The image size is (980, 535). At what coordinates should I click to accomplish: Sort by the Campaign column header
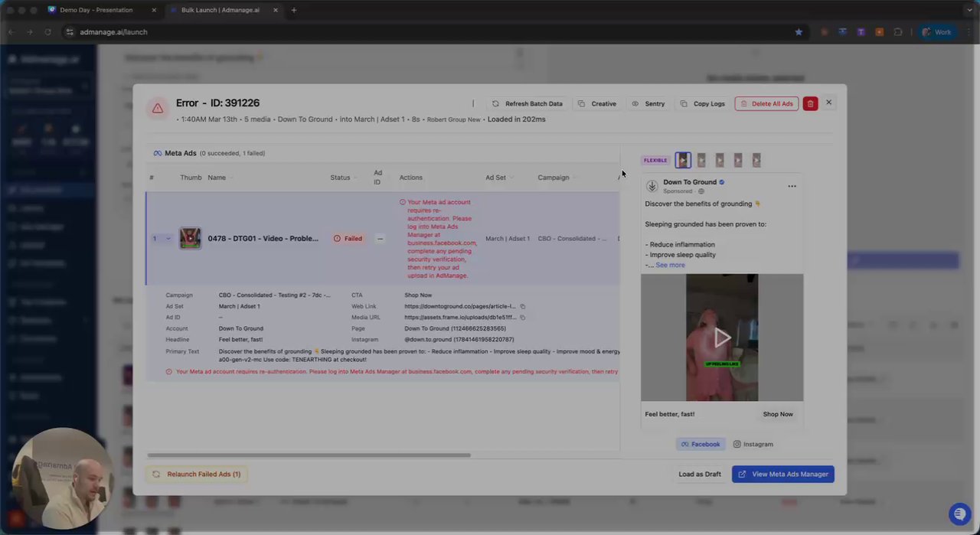[x=557, y=178]
